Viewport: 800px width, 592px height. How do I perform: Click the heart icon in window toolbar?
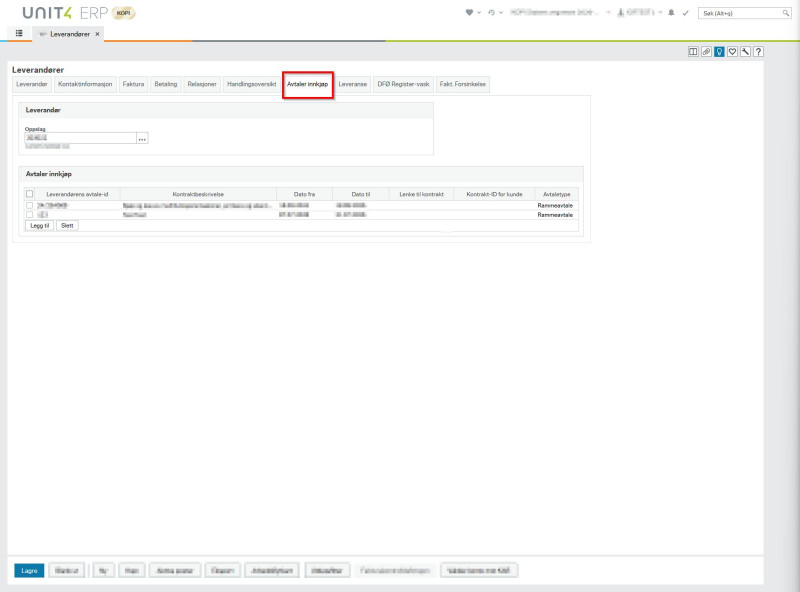point(733,52)
